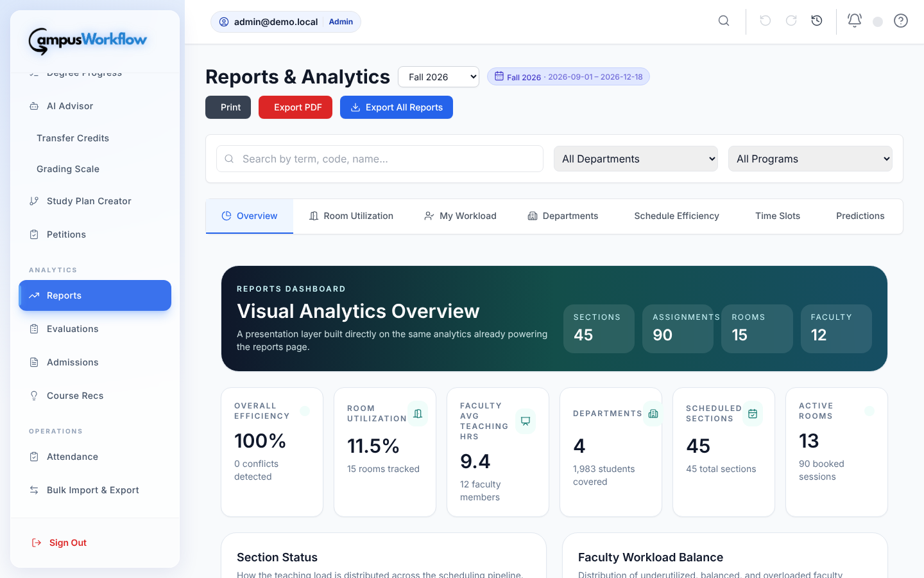Viewport: 924px width, 578px height.
Task: Click the undo arrow icon
Action: click(x=766, y=21)
